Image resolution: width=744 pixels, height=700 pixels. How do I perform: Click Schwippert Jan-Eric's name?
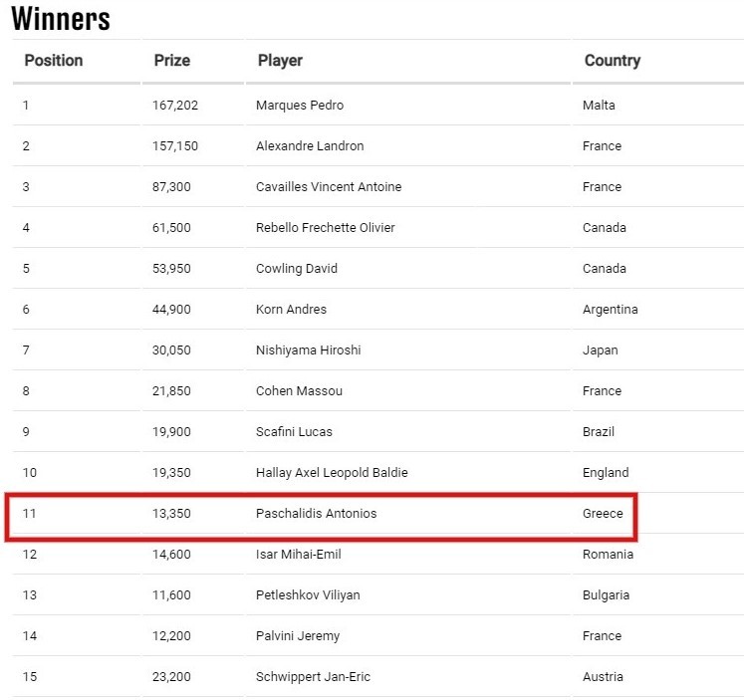click(x=313, y=677)
